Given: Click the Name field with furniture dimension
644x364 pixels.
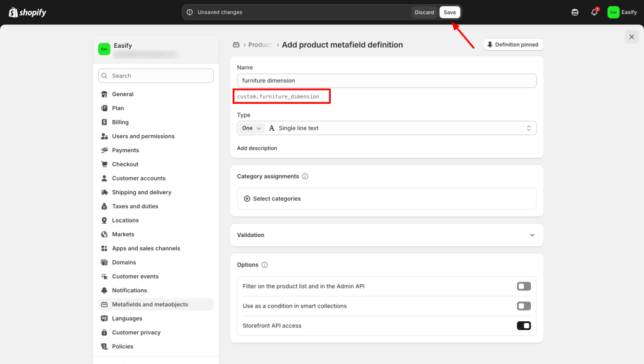Looking at the screenshot, I should [386, 80].
